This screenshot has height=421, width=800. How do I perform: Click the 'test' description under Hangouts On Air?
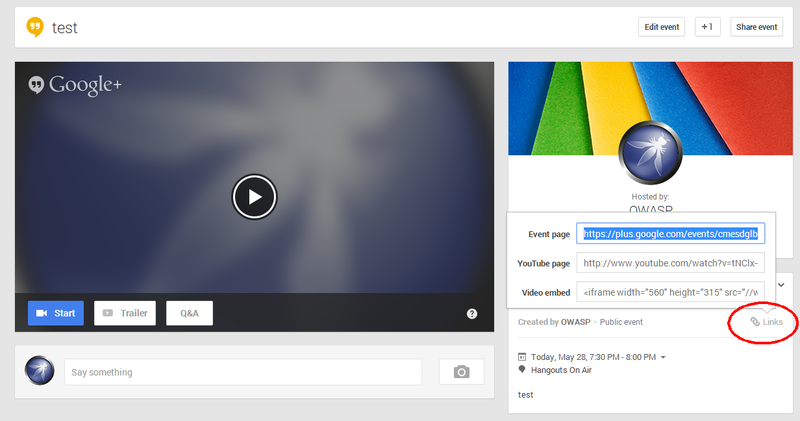pyautogui.click(x=526, y=395)
